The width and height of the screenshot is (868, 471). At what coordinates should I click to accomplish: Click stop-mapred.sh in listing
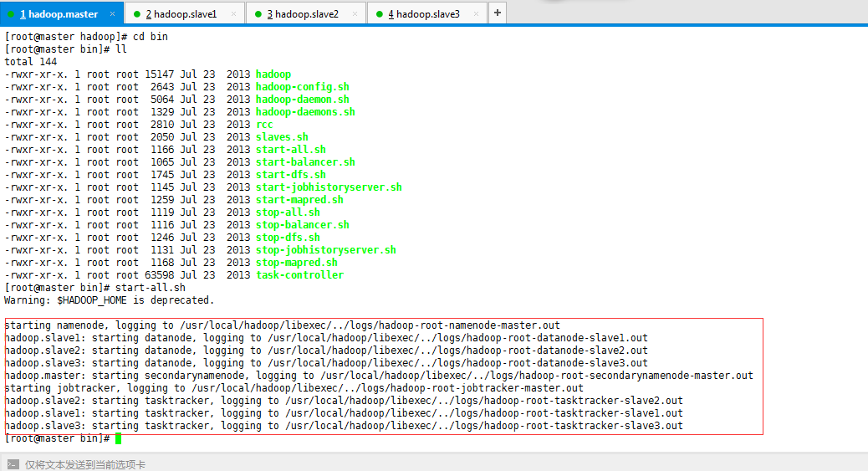click(297, 263)
